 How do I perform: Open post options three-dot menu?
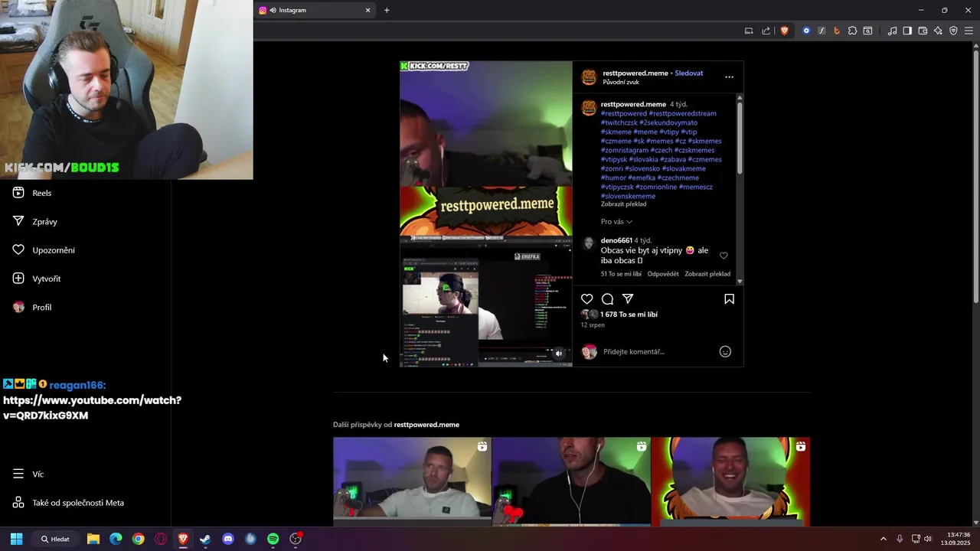tap(729, 77)
